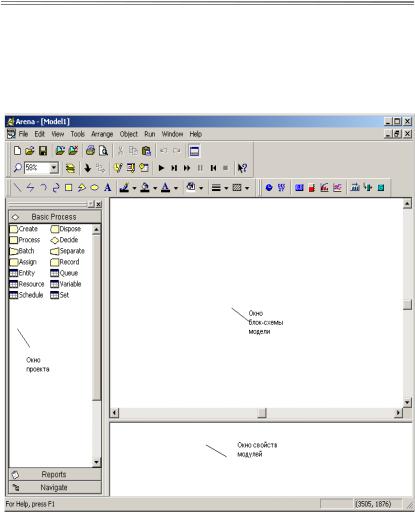Open the zoom percentage dropdown
This screenshot has width=415, height=512.
pos(54,168)
